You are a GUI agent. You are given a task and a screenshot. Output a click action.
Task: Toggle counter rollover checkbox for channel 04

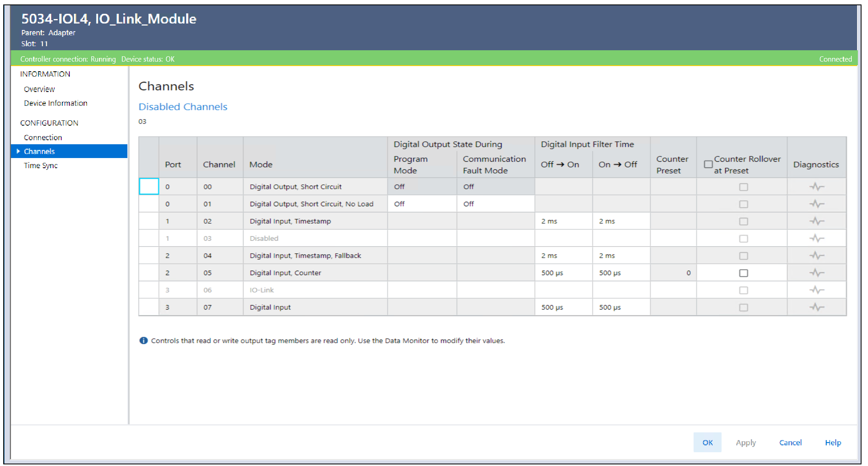(743, 256)
